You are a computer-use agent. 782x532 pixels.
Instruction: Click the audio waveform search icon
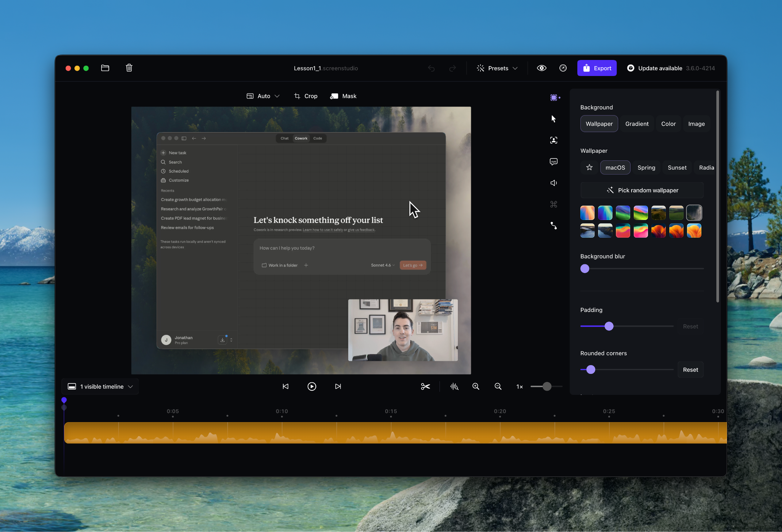(x=454, y=386)
